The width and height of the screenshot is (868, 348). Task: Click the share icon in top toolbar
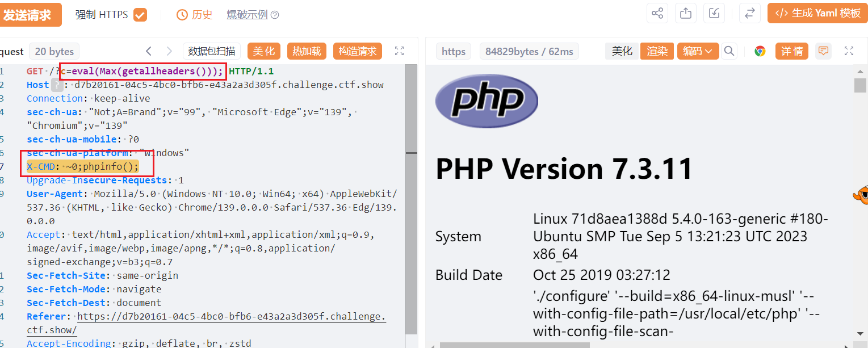point(657,13)
